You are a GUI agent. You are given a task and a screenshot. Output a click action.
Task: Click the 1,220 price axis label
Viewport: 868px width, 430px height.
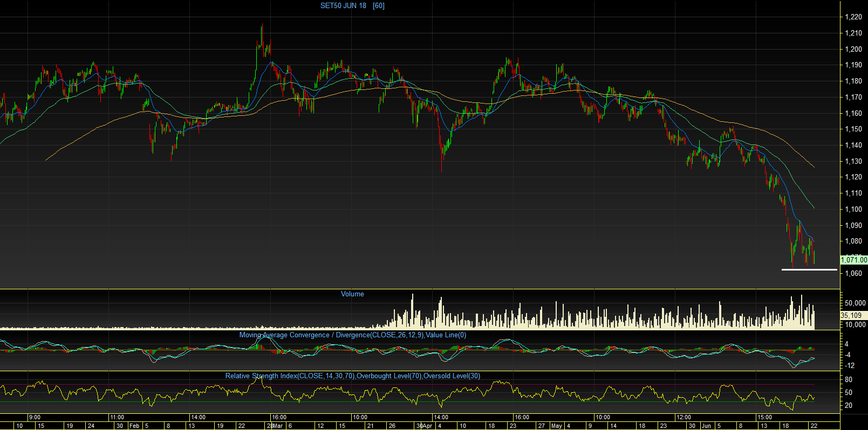pyautogui.click(x=853, y=17)
